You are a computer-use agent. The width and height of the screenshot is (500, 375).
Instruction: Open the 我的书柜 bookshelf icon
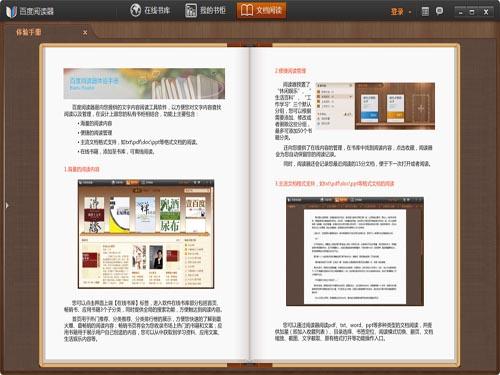tap(191, 11)
